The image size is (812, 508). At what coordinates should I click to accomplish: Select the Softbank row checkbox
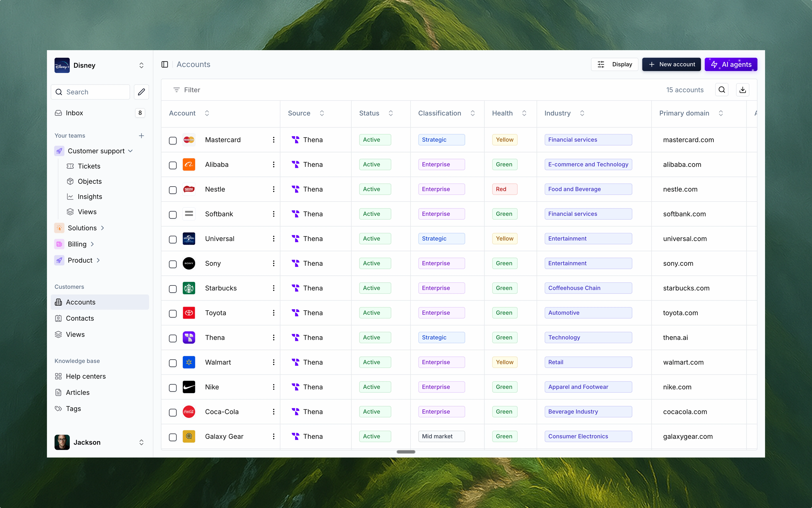[173, 215]
